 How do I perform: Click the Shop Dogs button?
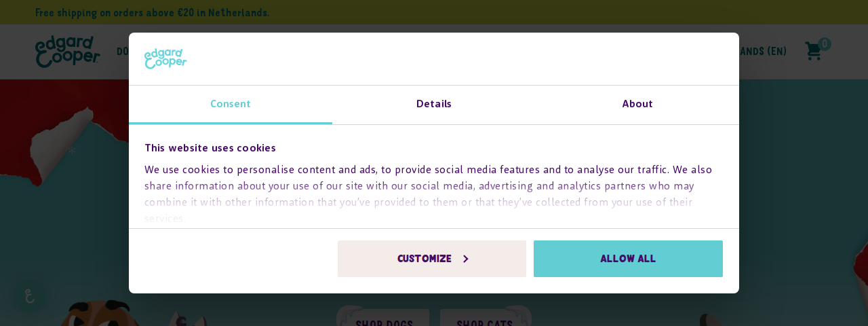pos(384,318)
